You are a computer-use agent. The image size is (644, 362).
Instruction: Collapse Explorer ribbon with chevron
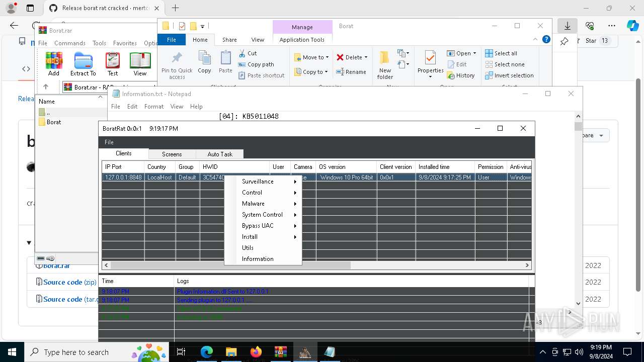tap(535, 39)
